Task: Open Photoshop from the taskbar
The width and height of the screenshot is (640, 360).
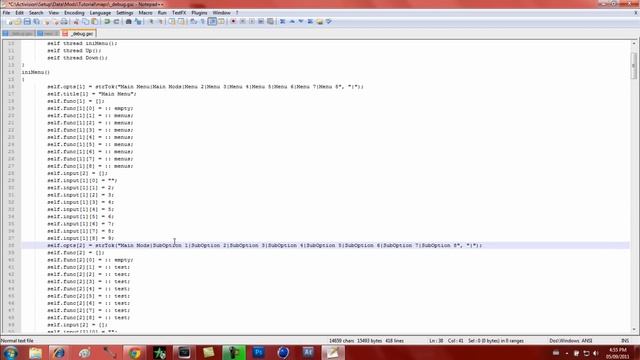Action: [x=258, y=353]
